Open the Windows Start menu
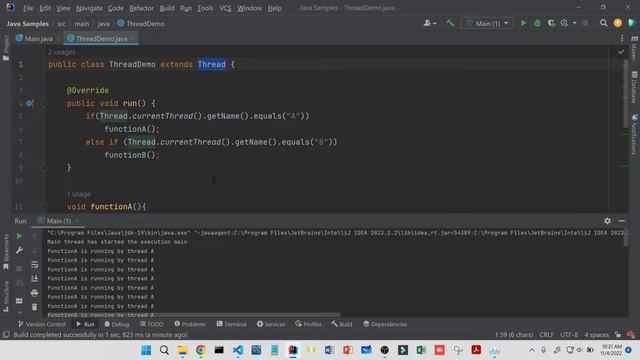Viewport: 640px width, 360px height. click(x=146, y=350)
